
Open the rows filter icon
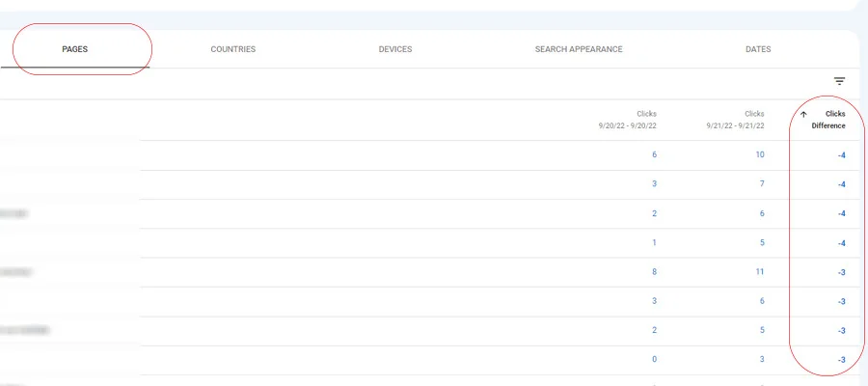click(x=839, y=82)
